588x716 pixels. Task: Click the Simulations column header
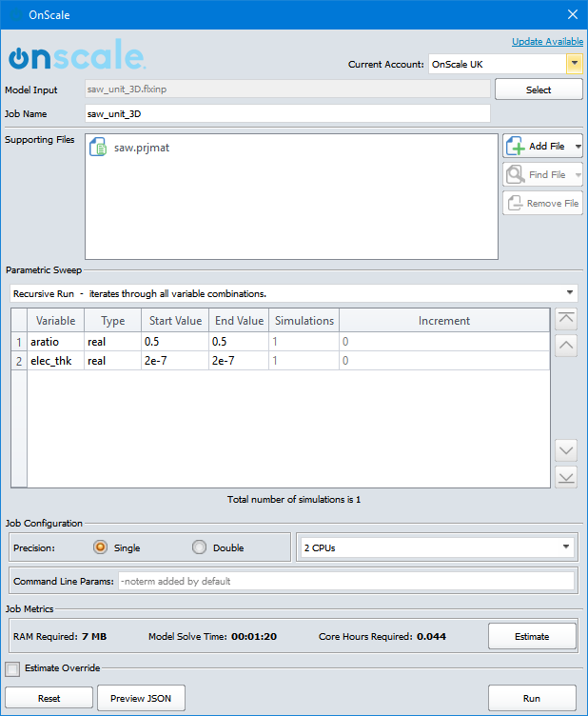304,321
